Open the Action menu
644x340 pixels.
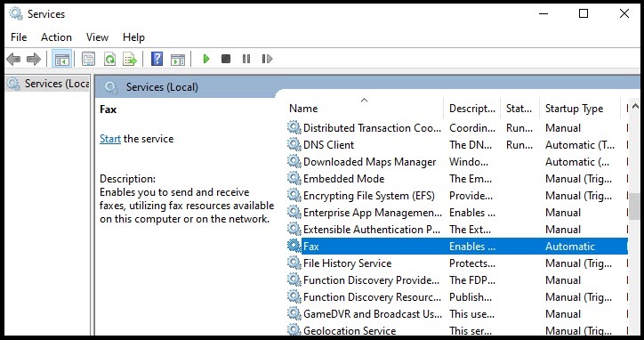(x=56, y=37)
